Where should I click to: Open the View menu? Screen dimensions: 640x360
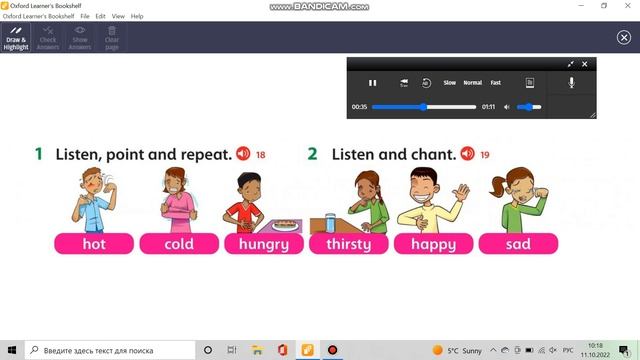(118, 16)
